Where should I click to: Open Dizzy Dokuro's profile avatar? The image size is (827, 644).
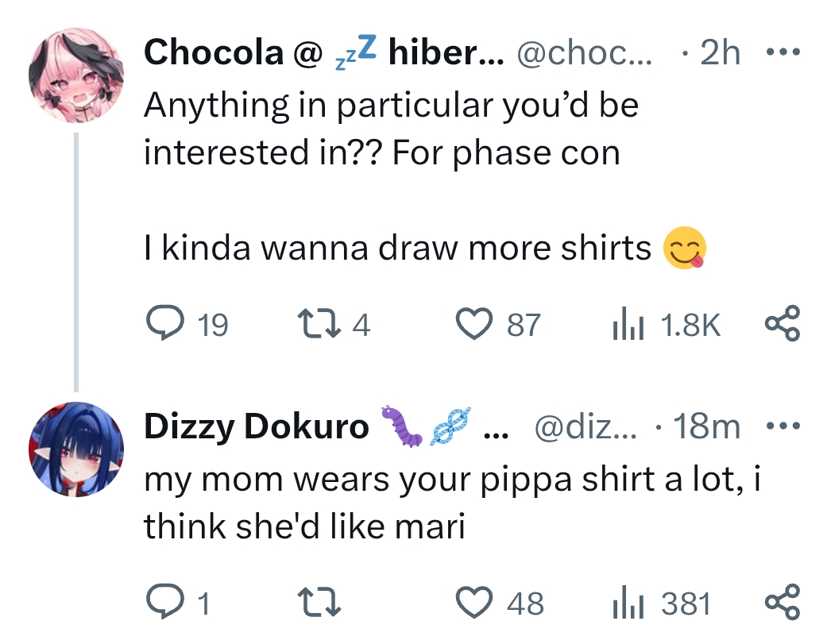click(77, 450)
